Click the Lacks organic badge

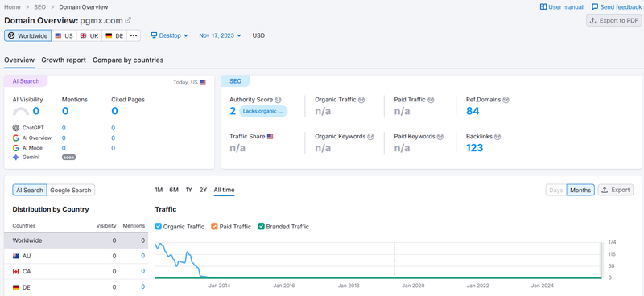(x=263, y=111)
